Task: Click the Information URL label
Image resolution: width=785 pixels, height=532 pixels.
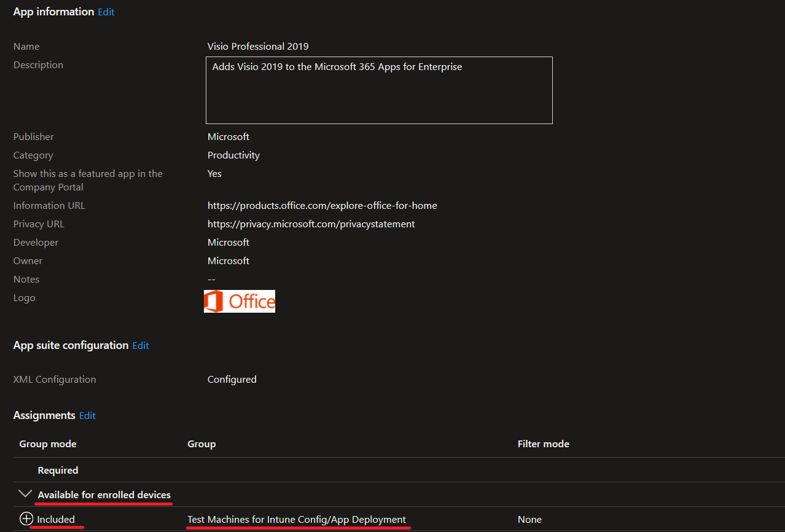Action: [49, 206]
